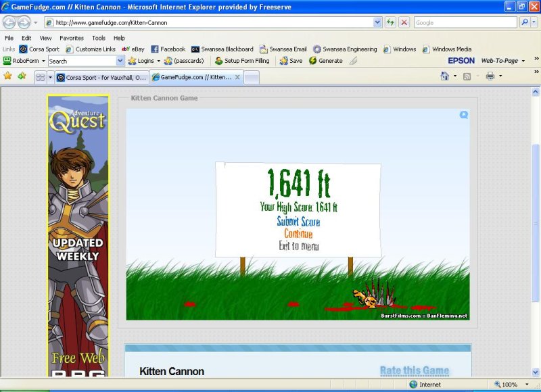Click the search magnifier icon

click(x=525, y=22)
